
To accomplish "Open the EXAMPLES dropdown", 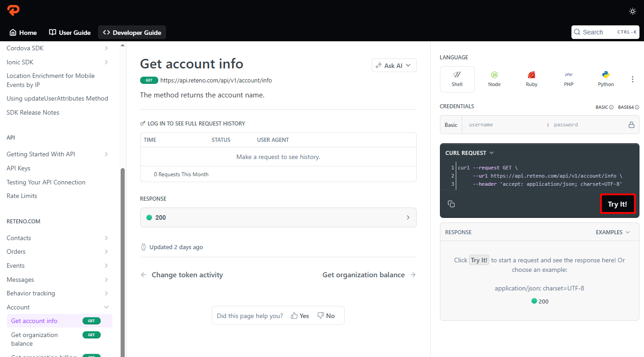I will 613,232.
